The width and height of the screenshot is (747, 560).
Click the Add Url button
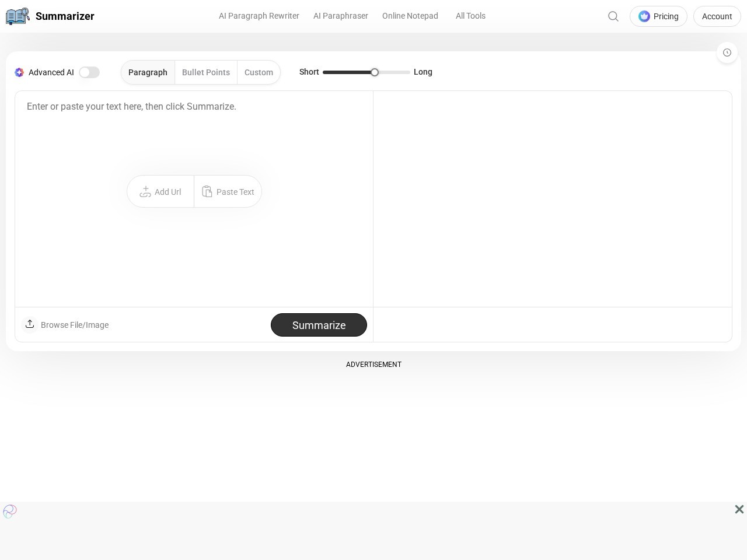click(x=160, y=192)
